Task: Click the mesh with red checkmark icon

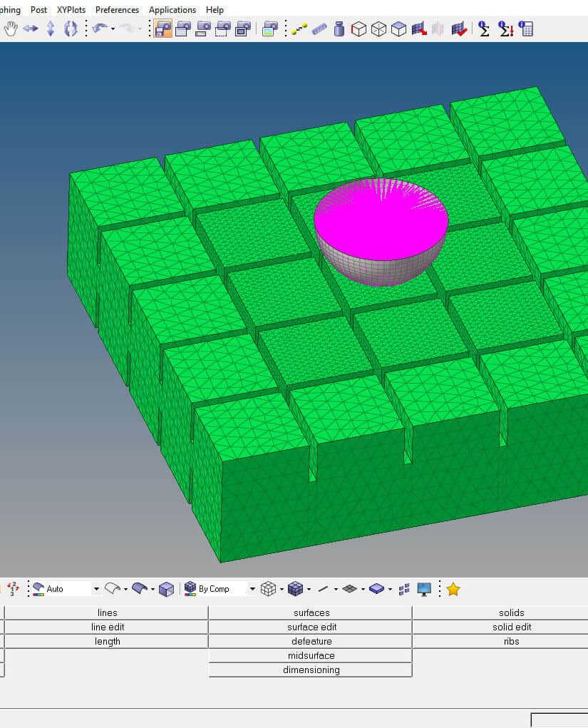Action: pos(459,29)
